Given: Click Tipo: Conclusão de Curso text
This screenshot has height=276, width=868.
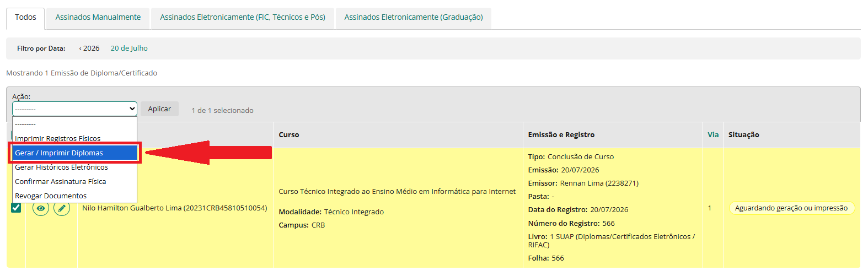Looking at the screenshot, I should click(x=571, y=156).
